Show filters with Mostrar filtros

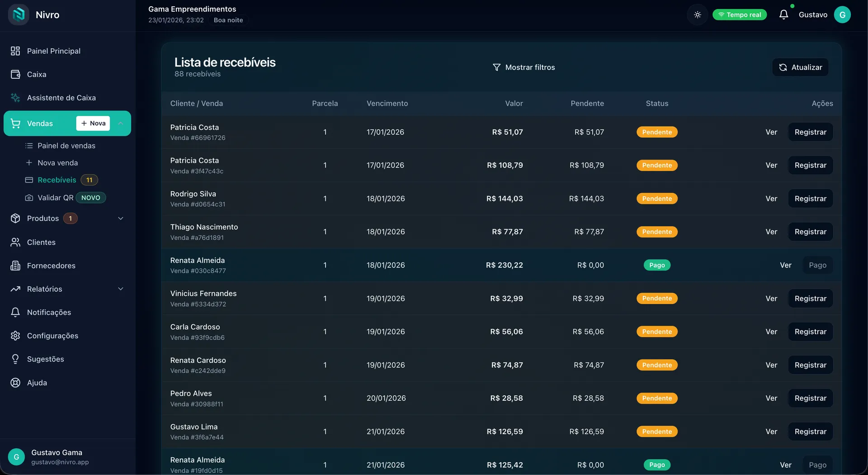point(524,67)
